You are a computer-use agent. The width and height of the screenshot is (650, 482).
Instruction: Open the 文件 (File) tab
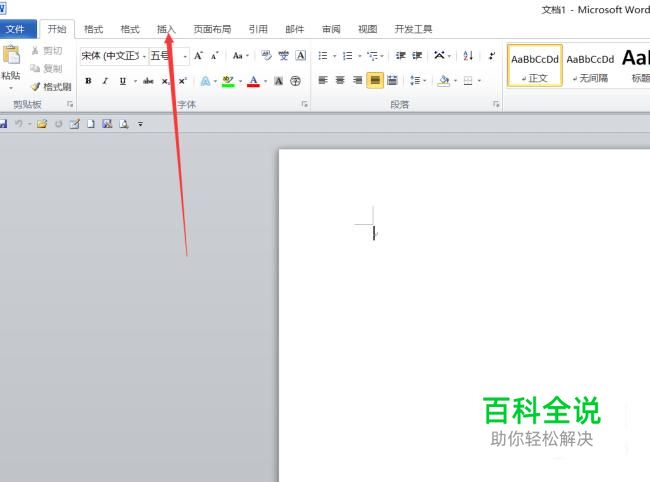click(x=15, y=29)
